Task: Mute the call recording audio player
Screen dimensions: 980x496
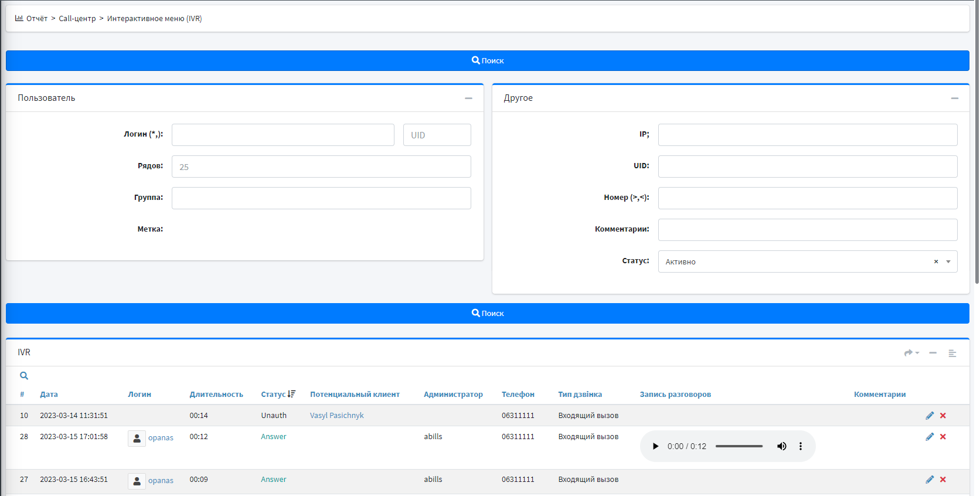Action: pos(781,446)
